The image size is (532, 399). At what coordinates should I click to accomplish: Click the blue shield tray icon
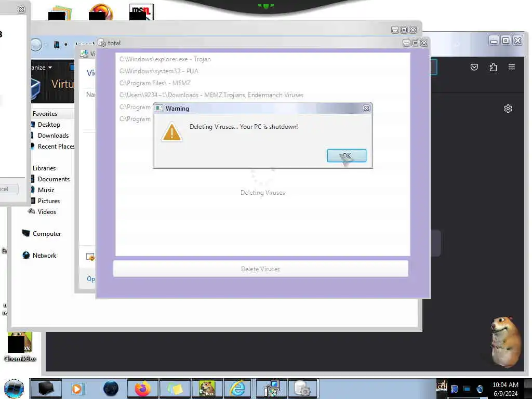tap(454, 389)
